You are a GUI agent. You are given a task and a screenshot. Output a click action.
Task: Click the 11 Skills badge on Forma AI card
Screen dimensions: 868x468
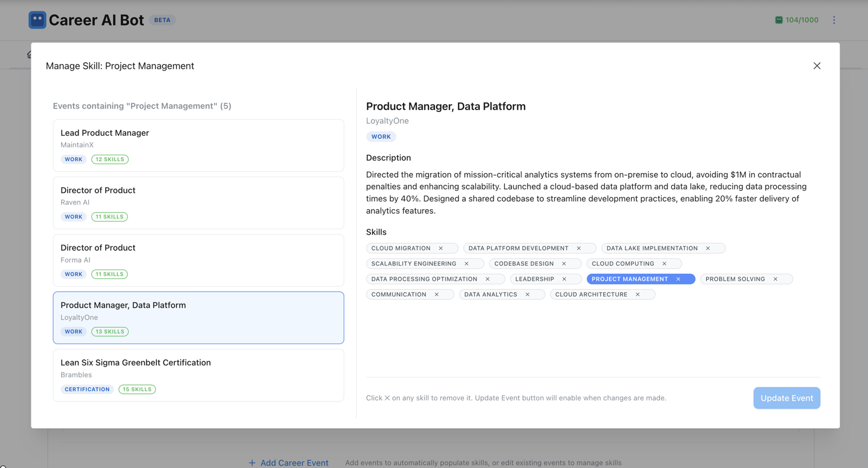click(110, 274)
